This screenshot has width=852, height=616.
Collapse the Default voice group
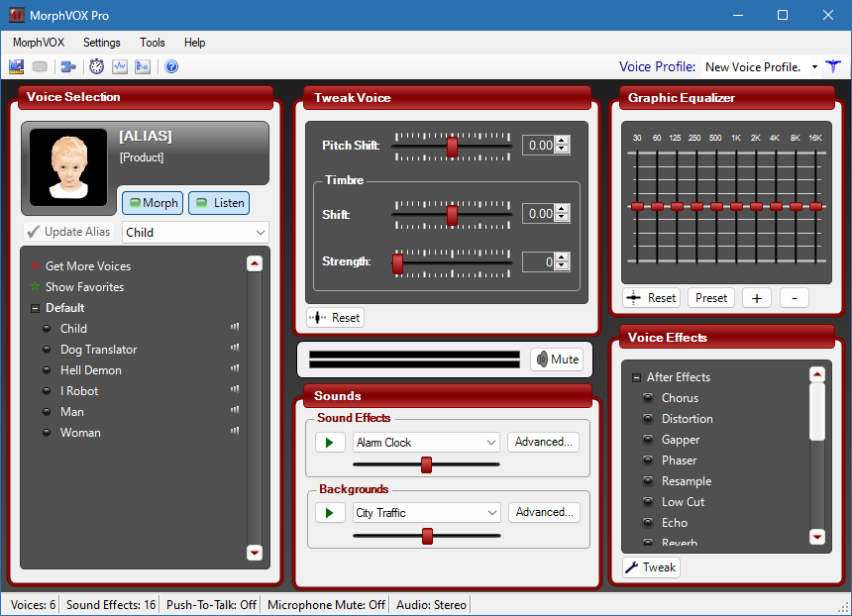point(35,308)
